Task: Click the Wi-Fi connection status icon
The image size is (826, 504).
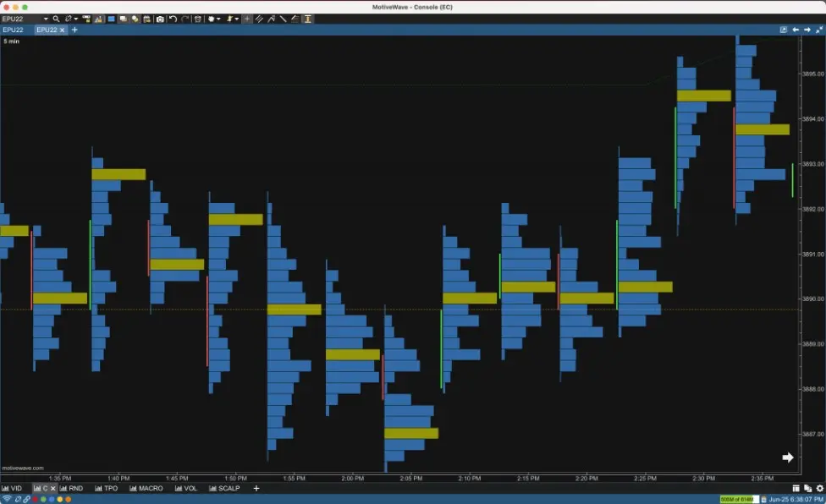Action: pyautogui.click(x=7, y=499)
